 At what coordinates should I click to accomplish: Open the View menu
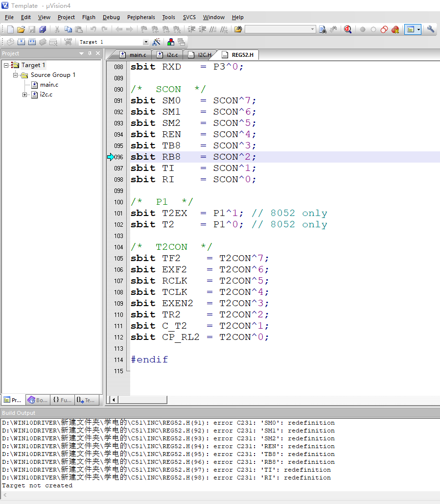pos(44,17)
